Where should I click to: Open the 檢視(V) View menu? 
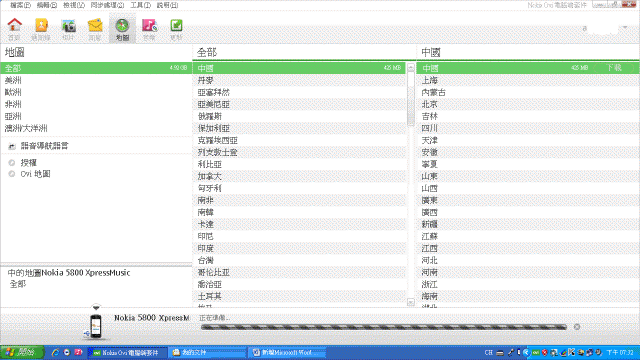tap(74, 5)
